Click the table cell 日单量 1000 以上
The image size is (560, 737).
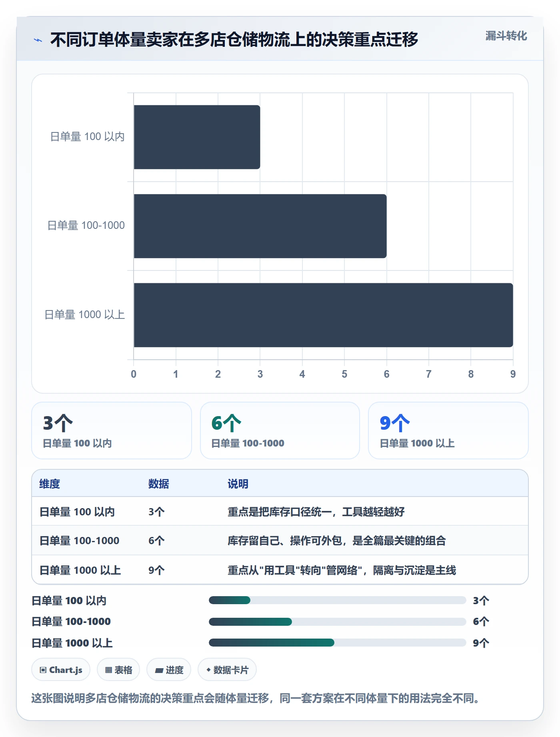coord(80,570)
